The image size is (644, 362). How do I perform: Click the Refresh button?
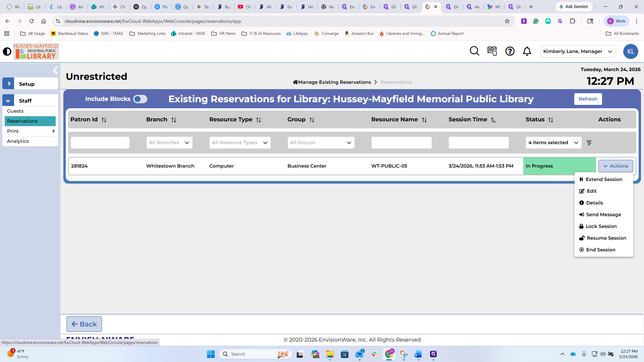(588, 99)
